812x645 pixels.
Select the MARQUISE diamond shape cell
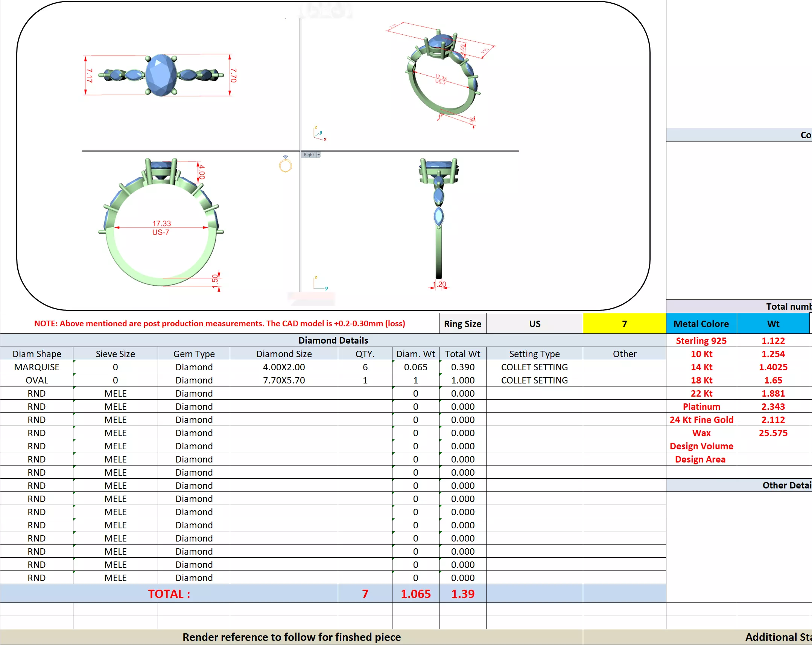(x=36, y=367)
